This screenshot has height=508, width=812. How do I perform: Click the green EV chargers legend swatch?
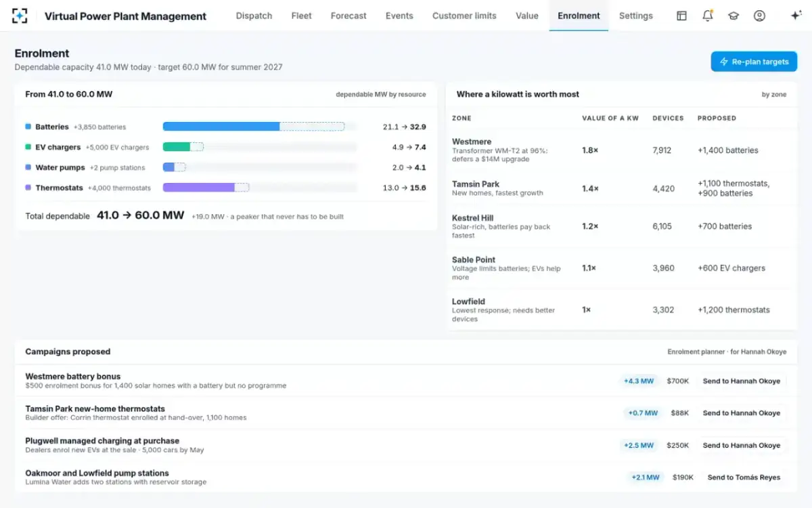pos(28,147)
